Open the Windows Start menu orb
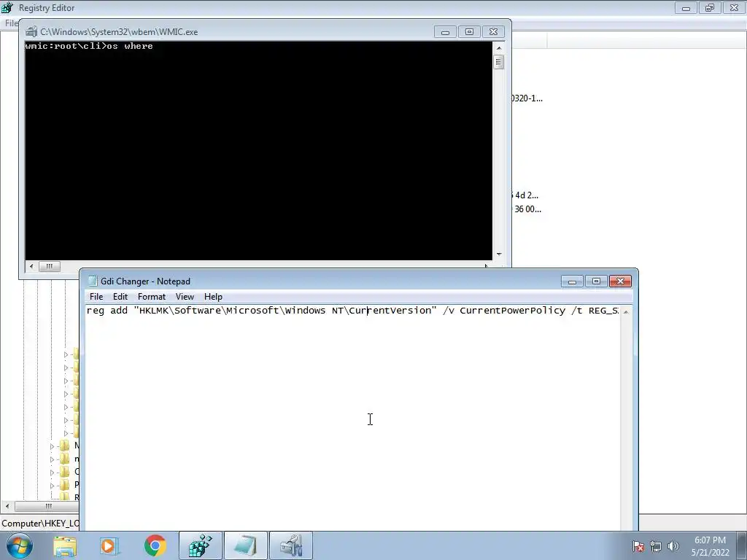This screenshot has width=747, height=560. coord(19,545)
